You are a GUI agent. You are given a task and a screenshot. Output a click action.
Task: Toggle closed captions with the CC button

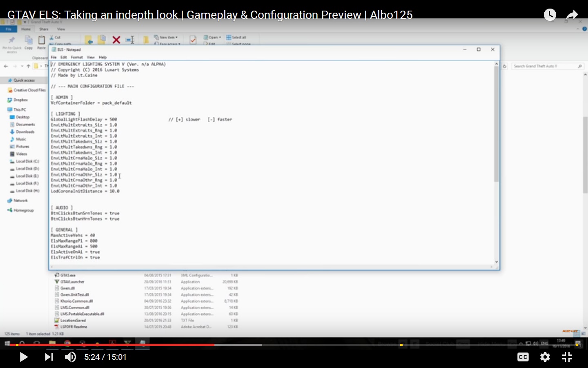point(523,357)
